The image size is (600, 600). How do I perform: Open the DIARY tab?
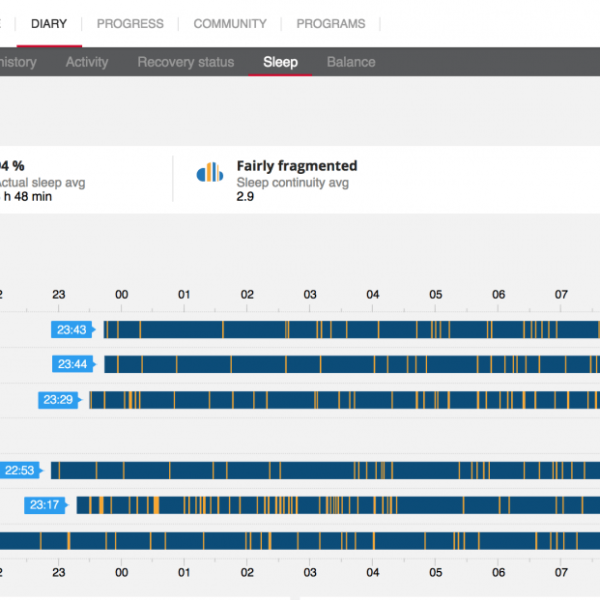point(49,23)
